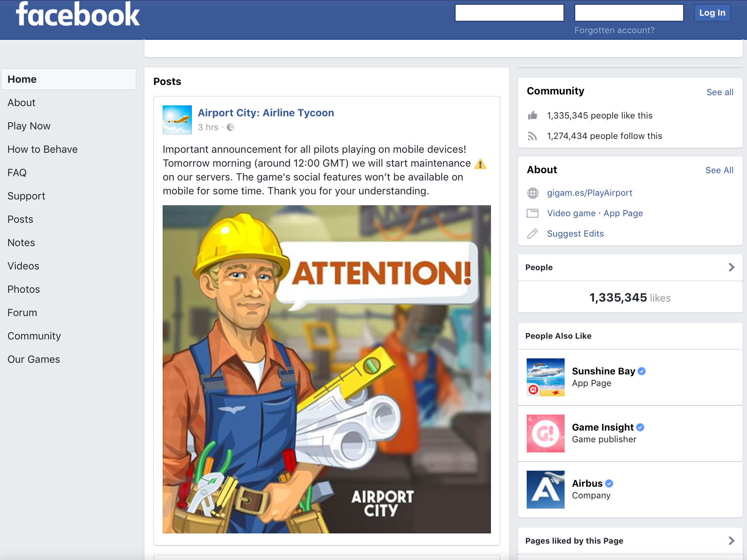Open the FAQ tab
Viewport: 747px width, 560px height.
[x=17, y=172]
